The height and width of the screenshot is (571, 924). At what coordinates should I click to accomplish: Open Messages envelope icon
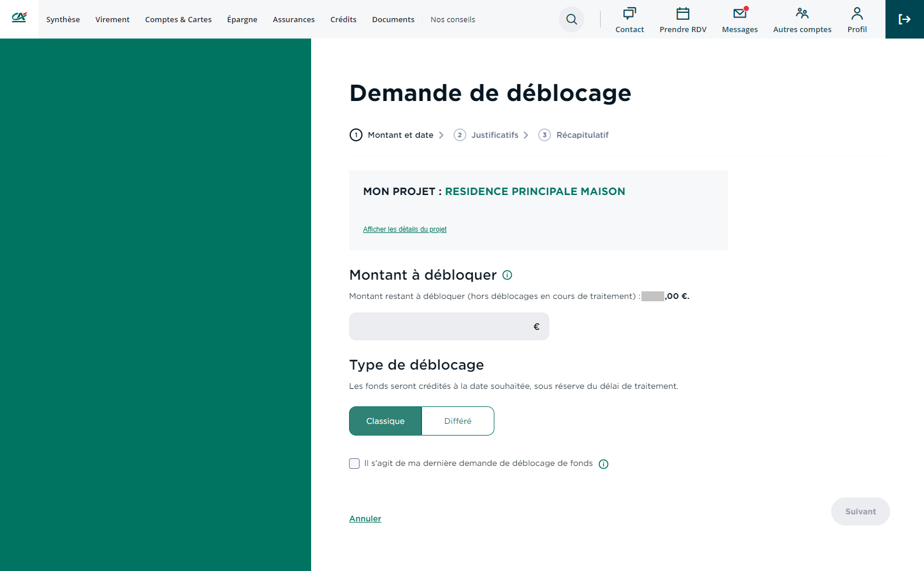click(740, 14)
